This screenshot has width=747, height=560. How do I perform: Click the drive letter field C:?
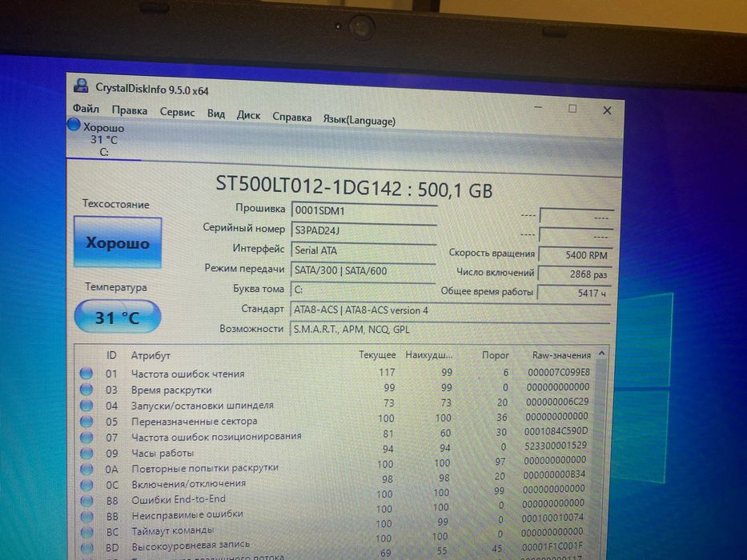362,290
